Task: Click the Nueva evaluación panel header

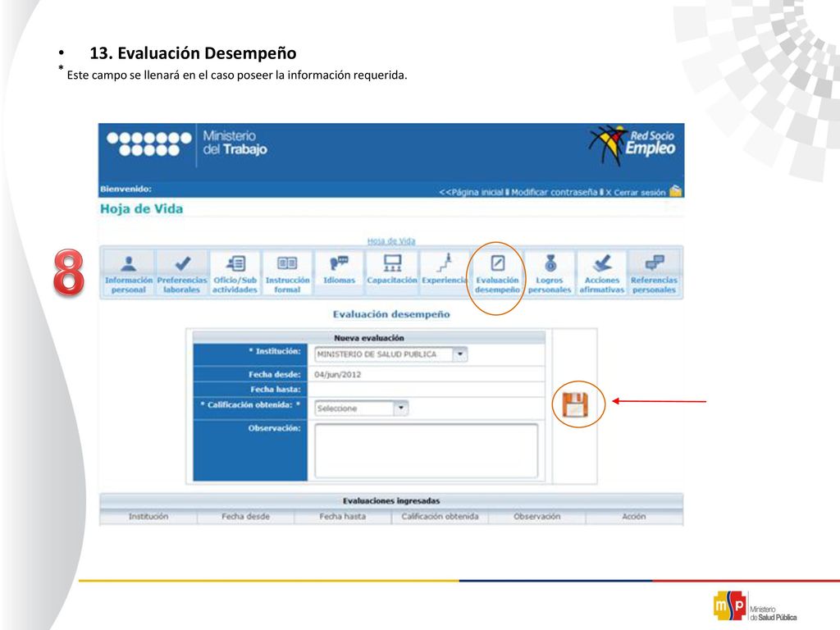Action: click(x=368, y=338)
